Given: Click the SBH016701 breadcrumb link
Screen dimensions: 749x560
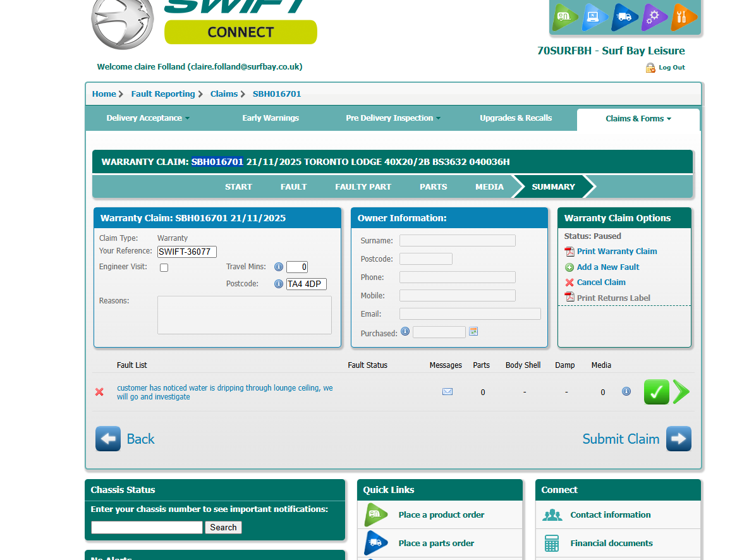Looking at the screenshot, I should pyautogui.click(x=277, y=94).
